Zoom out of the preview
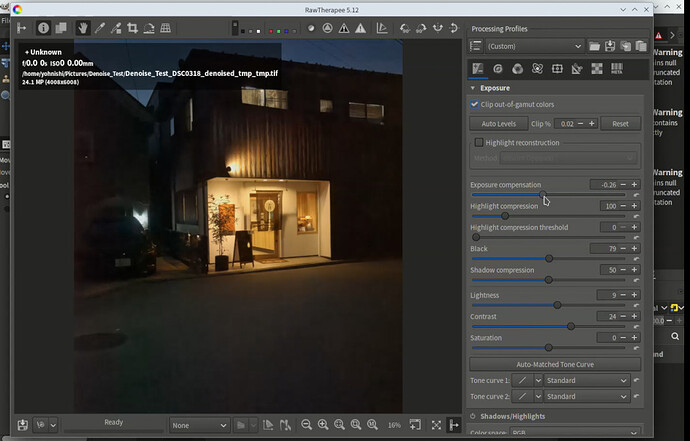Viewport: 690px width, 441px height. [x=306, y=425]
